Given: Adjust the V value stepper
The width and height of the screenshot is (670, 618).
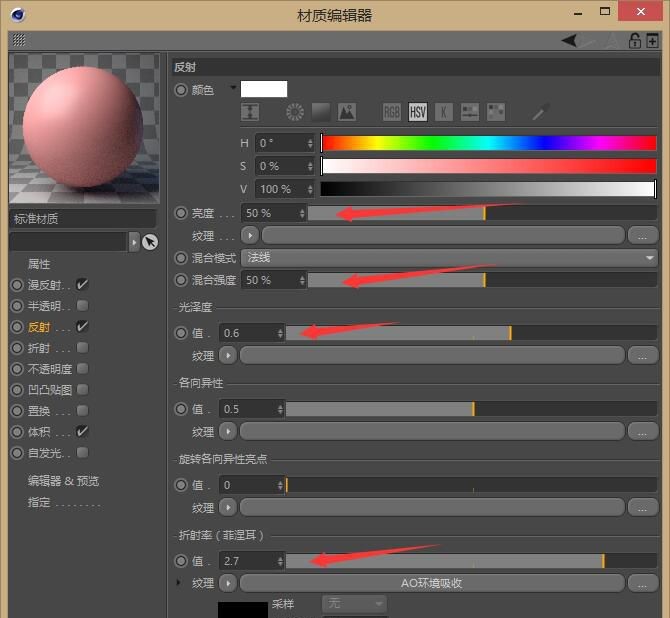Looking at the screenshot, I should (x=310, y=189).
